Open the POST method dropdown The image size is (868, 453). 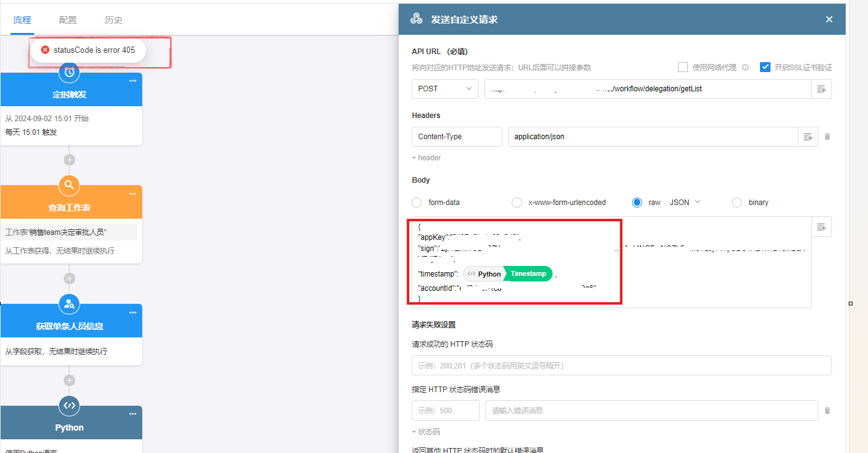445,89
